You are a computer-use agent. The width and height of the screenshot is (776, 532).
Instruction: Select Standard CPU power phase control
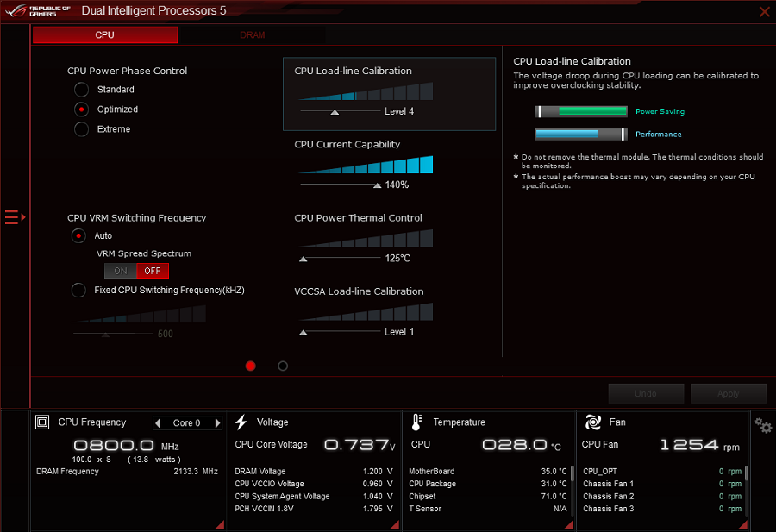tap(81, 90)
